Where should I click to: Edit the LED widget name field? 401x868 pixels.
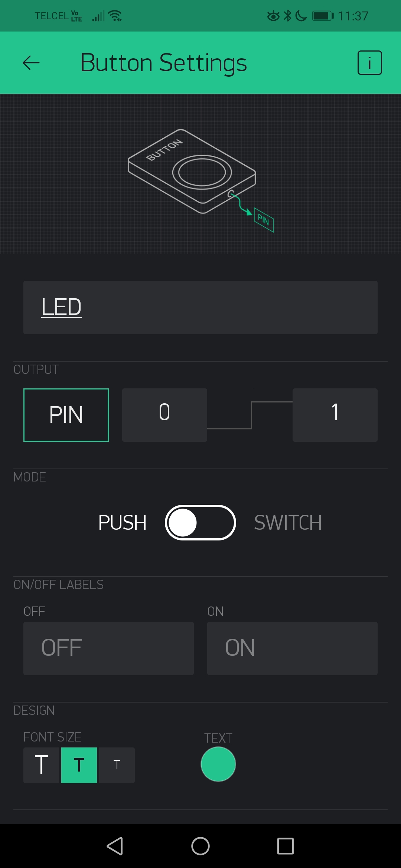click(x=200, y=308)
